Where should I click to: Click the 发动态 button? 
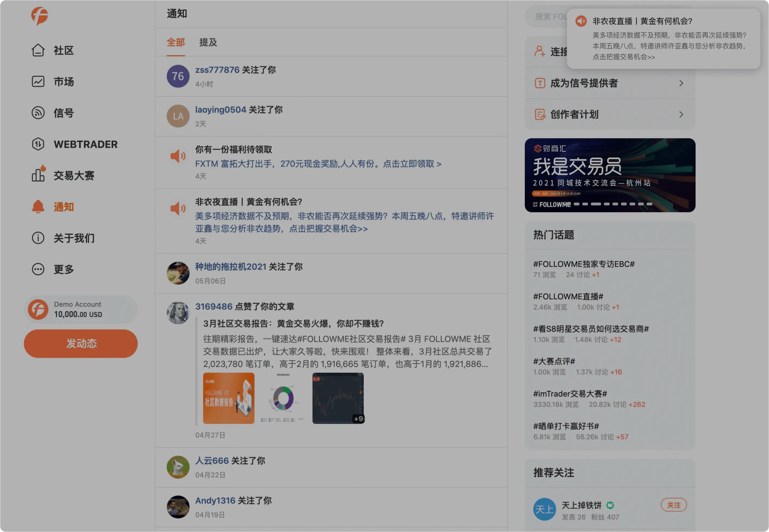pyautogui.click(x=81, y=344)
